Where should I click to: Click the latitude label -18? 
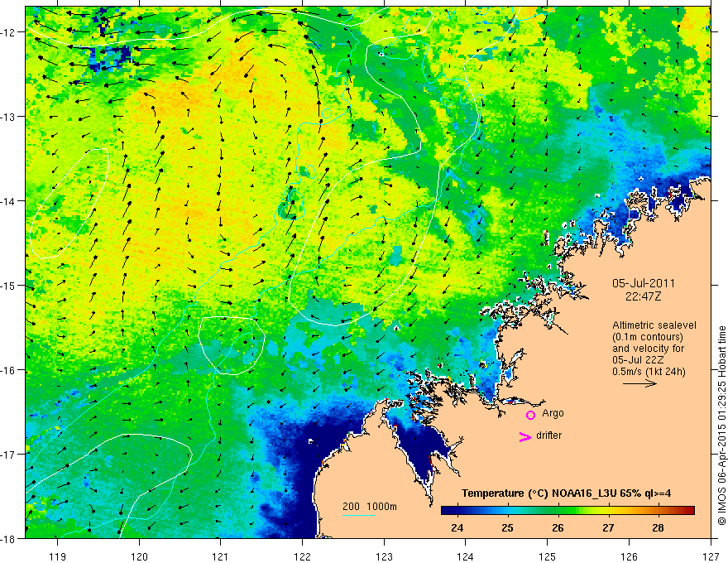tap(9, 538)
